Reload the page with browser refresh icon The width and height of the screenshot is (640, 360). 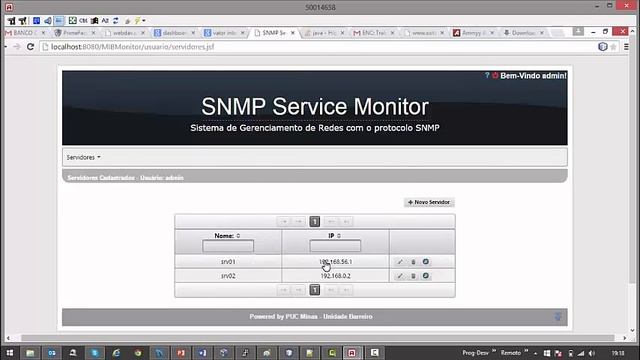30,47
